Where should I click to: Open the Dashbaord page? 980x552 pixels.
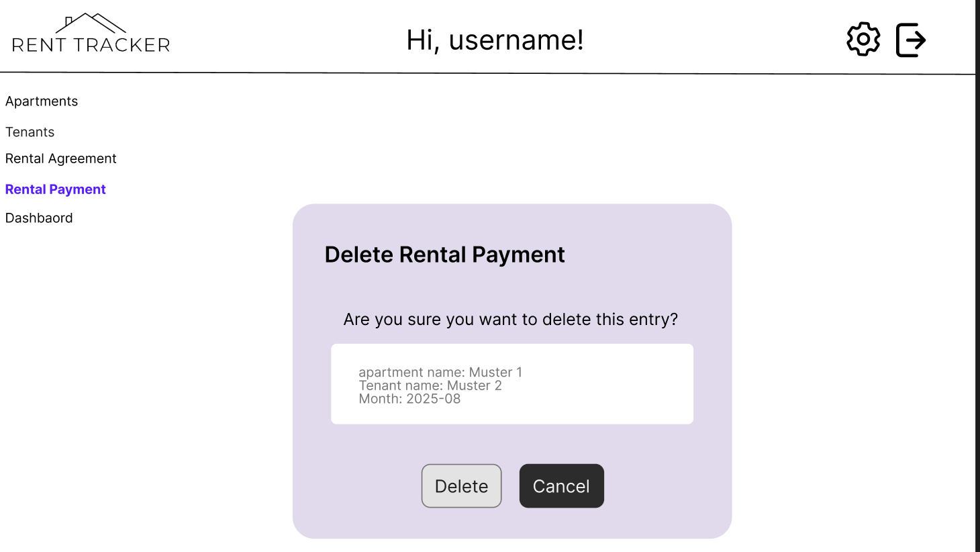click(38, 218)
